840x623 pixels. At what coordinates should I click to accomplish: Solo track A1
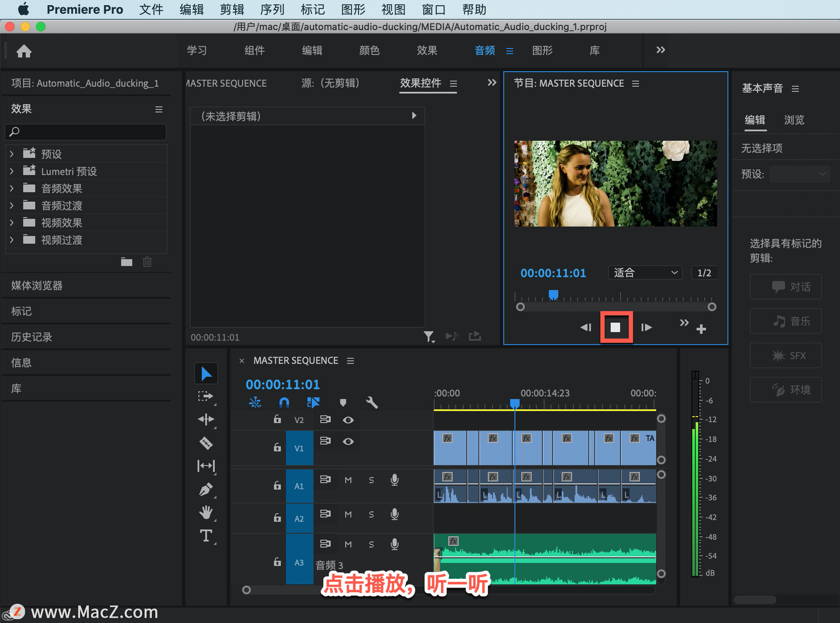click(x=371, y=480)
